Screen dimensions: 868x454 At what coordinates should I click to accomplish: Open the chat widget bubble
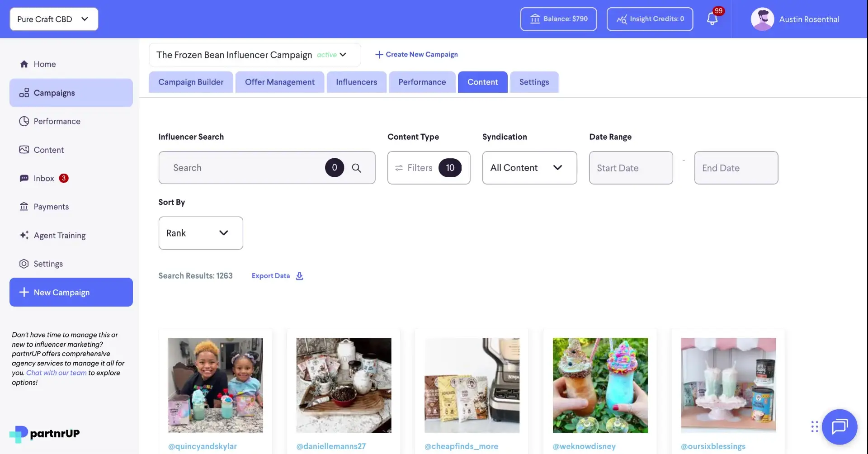[x=840, y=426]
